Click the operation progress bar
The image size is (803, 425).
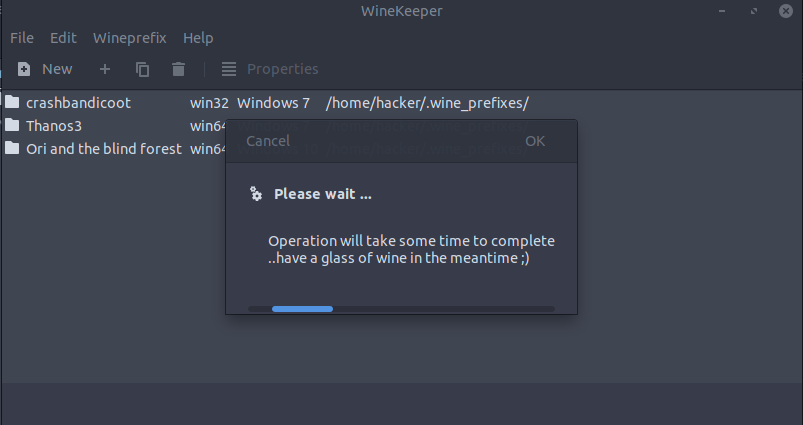click(x=401, y=309)
